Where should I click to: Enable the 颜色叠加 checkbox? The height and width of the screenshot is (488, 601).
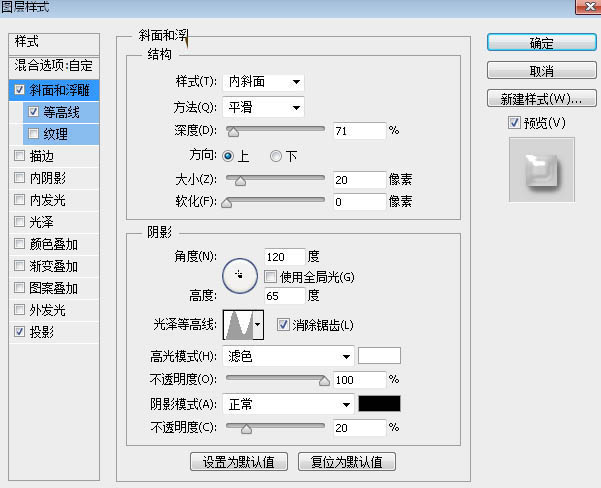coord(19,243)
